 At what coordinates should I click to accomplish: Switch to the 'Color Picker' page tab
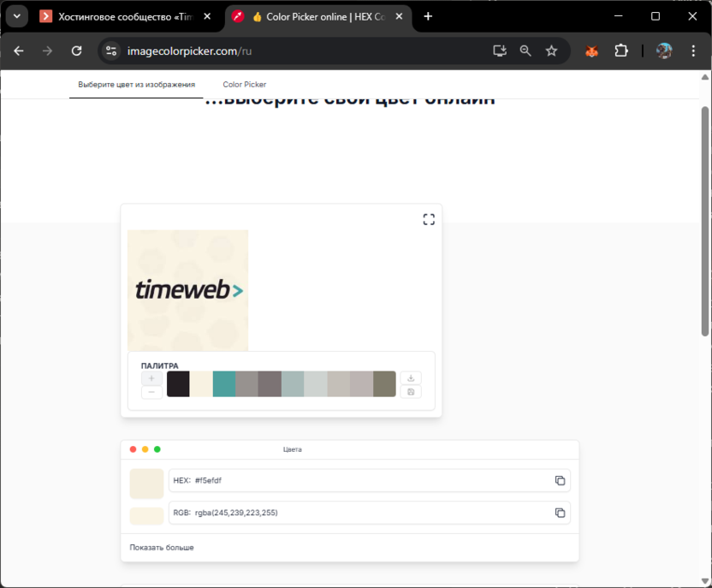tap(244, 85)
